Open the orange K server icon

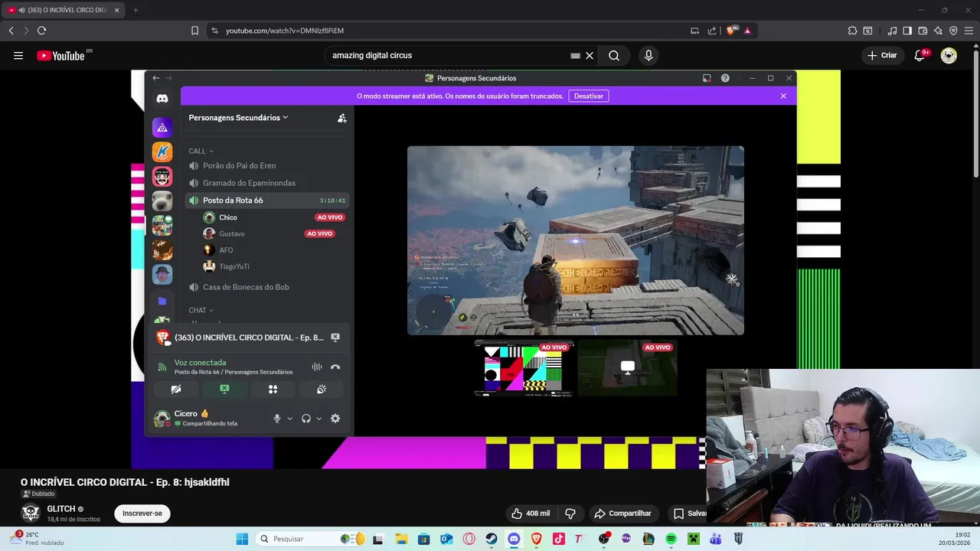point(162,152)
